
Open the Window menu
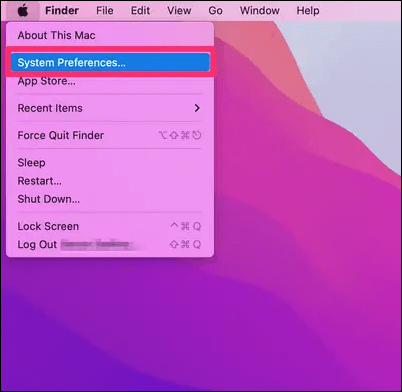[260, 11]
